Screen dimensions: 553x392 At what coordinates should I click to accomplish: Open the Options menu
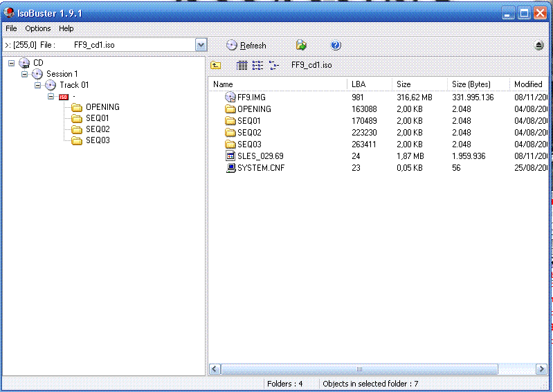pos(38,28)
